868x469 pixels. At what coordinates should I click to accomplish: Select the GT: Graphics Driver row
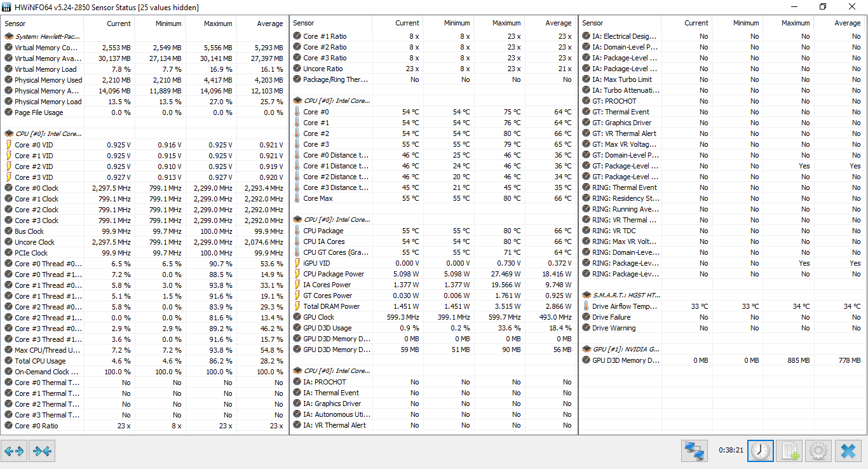[723, 123]
